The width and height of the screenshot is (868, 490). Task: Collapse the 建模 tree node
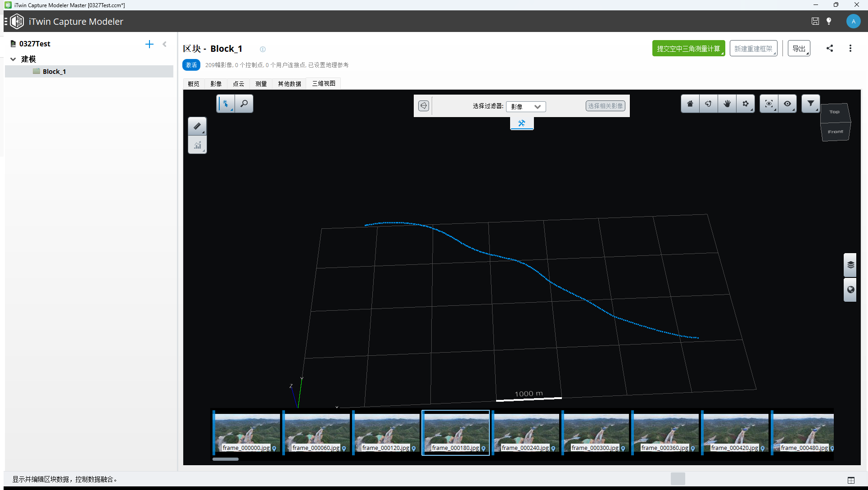click(13, 59)
